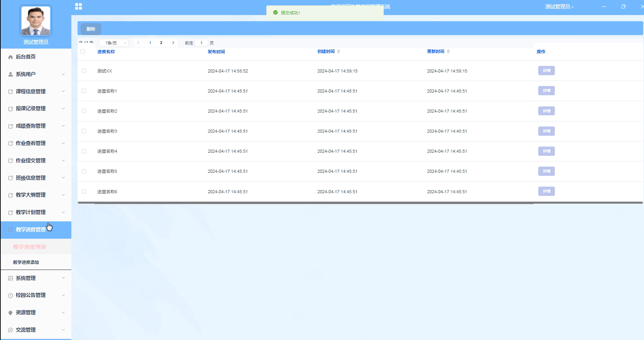Open details for row 进度名称3

[x=546, y=131]
